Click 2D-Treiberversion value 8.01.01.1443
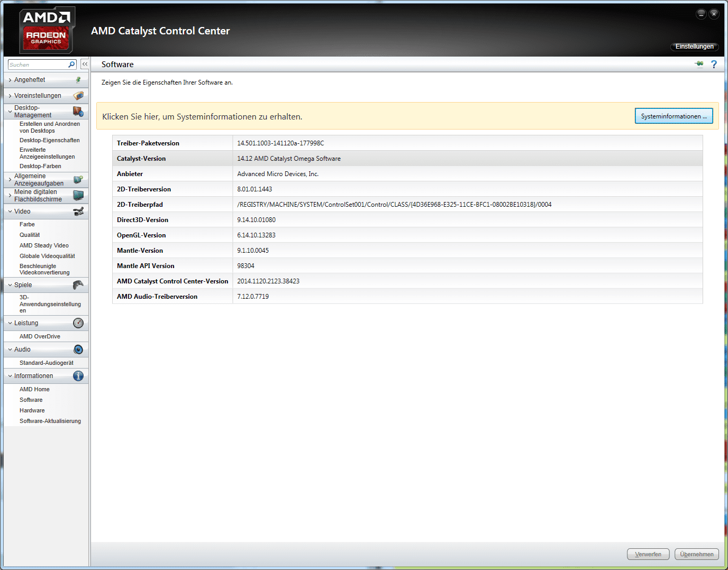 coord(254,189)
